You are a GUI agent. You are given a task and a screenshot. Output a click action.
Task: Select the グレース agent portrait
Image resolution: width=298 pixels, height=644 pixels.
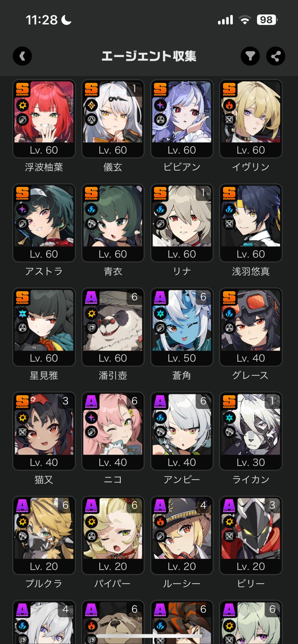[251, 320]
